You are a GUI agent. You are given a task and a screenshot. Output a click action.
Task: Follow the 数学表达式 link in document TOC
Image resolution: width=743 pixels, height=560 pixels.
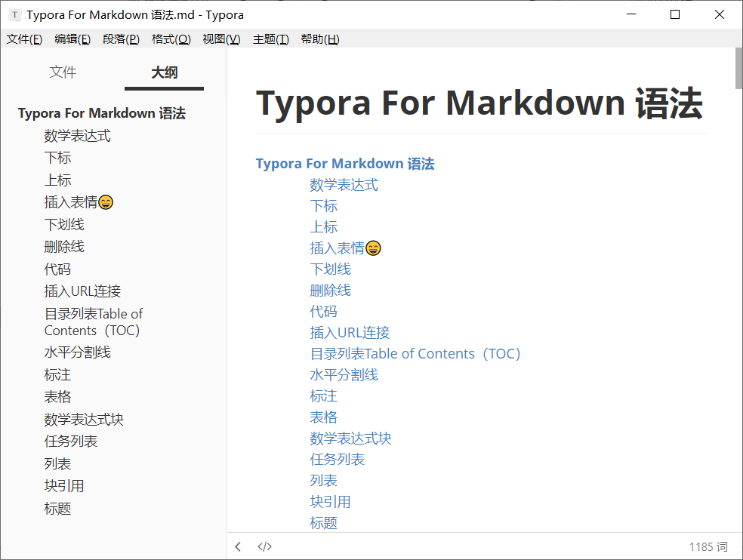tap(344, 185)
